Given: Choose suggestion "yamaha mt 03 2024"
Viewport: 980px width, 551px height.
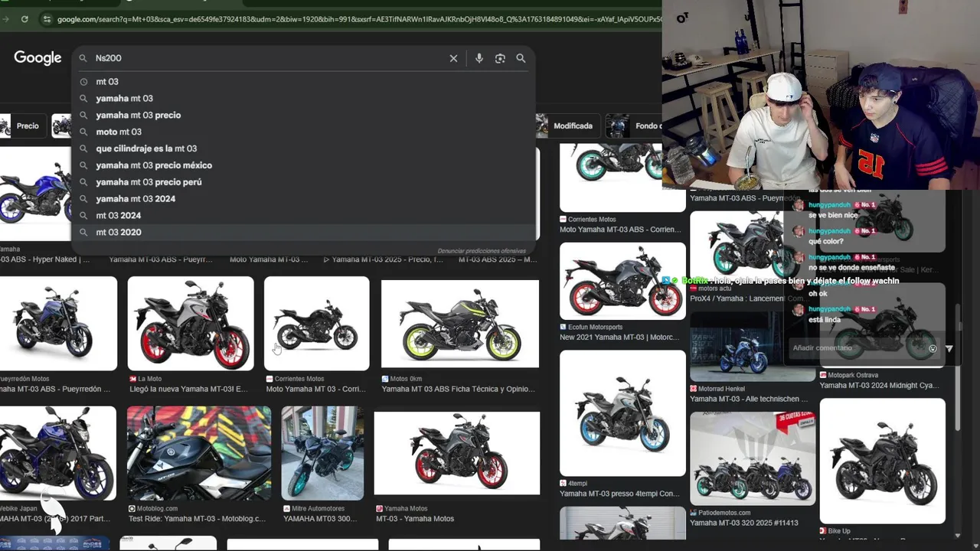Looking at the screenshot, I should [x=305, y=199].
